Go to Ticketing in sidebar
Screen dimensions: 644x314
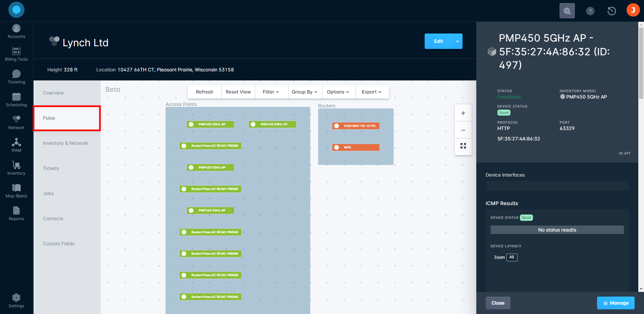pyautogui.click(x=16, y=77)
